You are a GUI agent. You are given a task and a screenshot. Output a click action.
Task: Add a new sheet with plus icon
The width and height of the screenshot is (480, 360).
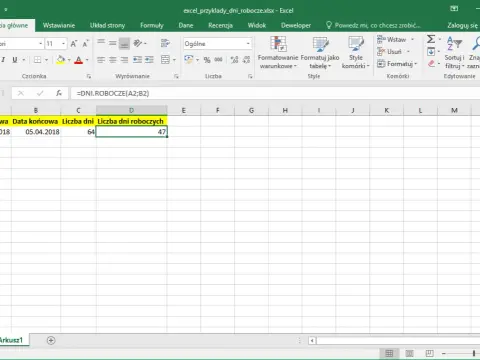coord(51,340)
